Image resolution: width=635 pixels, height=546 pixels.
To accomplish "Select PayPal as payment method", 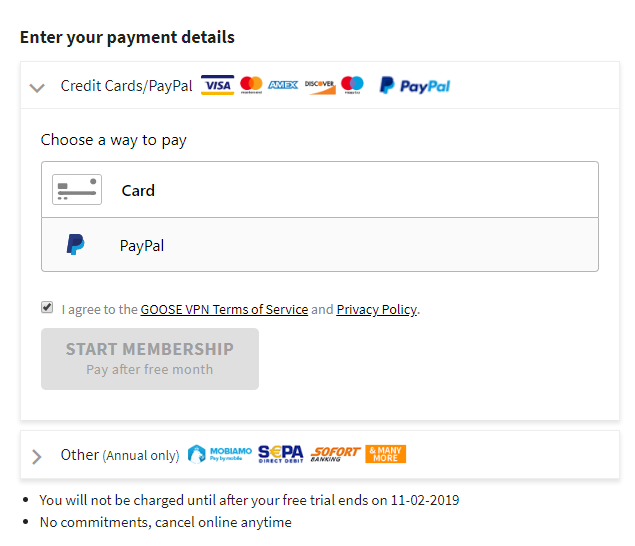I will click(x=320, y=245).
